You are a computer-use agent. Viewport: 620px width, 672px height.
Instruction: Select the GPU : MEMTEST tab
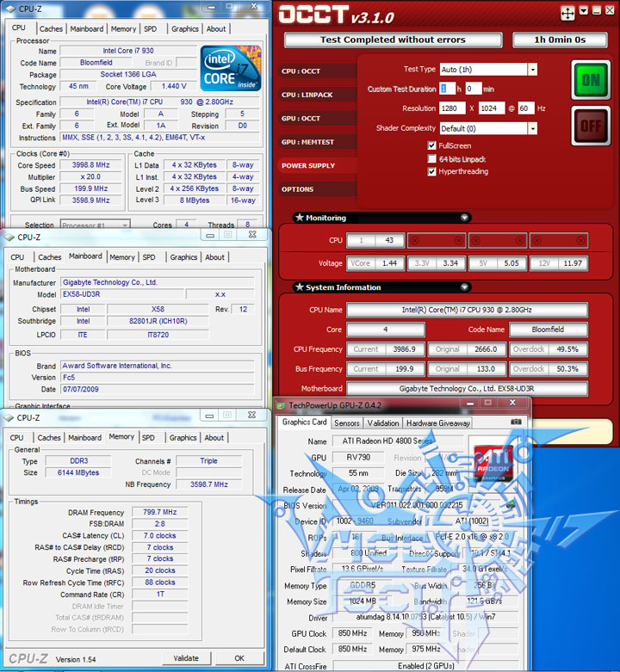coord(317,142)
